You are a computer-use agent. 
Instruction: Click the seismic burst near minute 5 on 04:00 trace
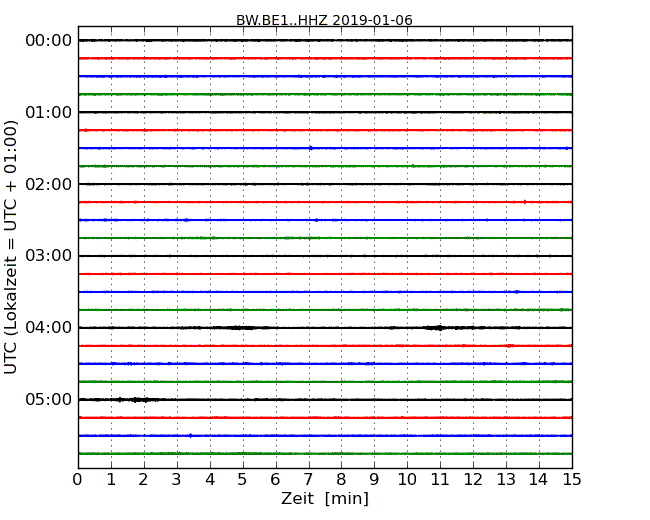tap(242, 328)
